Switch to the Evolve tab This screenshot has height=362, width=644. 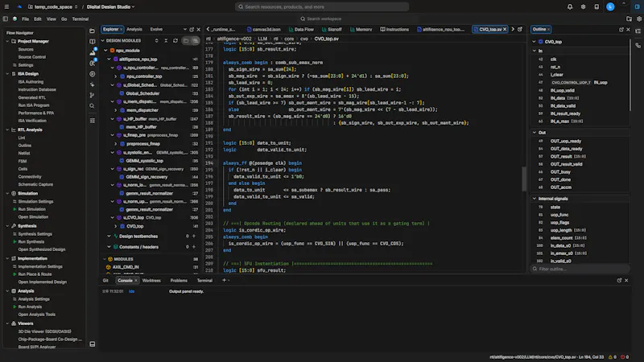click(156, 30)
